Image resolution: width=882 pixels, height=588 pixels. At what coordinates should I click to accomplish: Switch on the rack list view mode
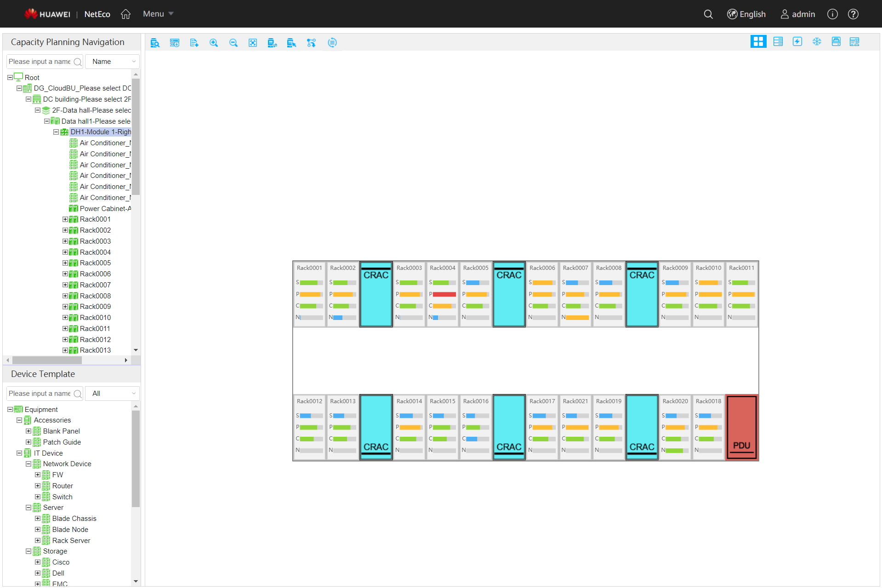(x=778, y=41)
